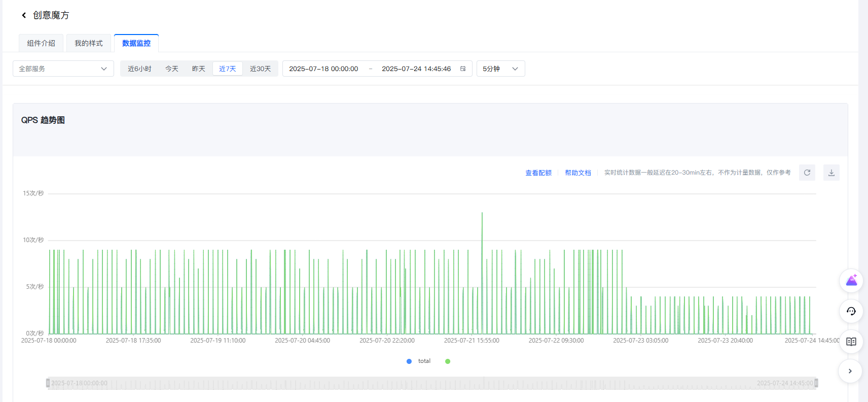Open the 帮助文档 link

577,173
